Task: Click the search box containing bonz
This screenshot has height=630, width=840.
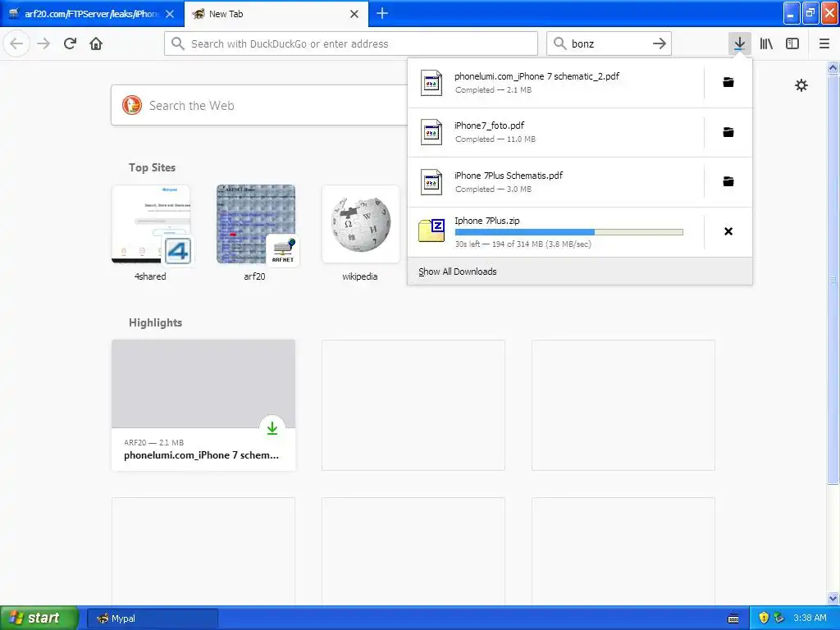Action: (x=609, y=43)
